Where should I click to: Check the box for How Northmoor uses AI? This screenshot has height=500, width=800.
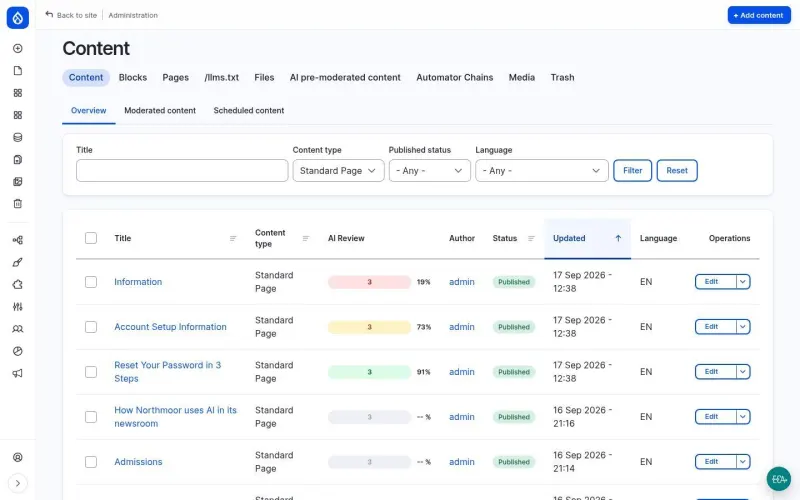tap(91, 417)
